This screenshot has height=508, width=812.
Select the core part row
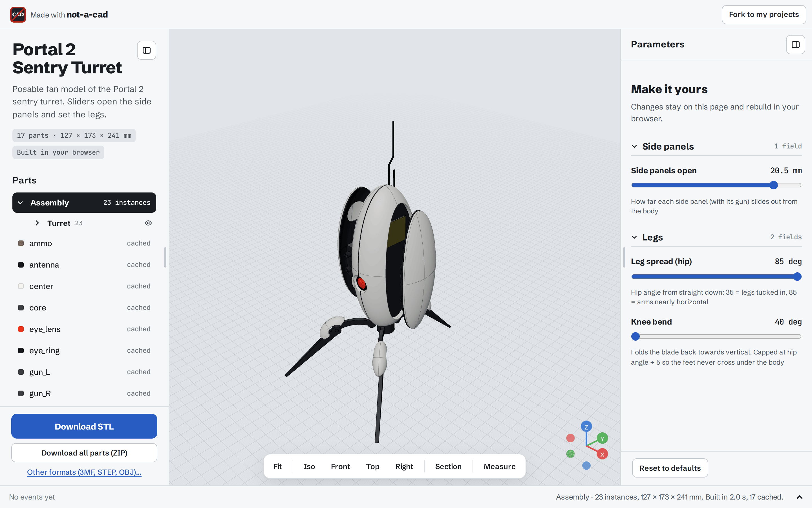tap(84, 308)
